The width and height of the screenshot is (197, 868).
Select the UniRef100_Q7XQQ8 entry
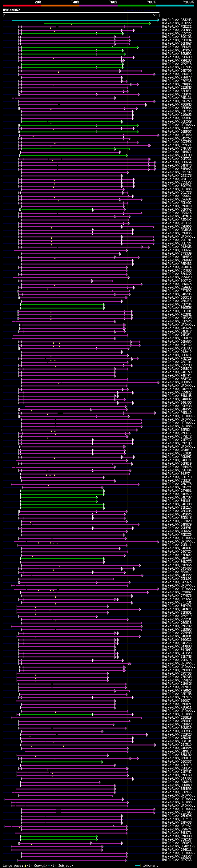point(177,271)
